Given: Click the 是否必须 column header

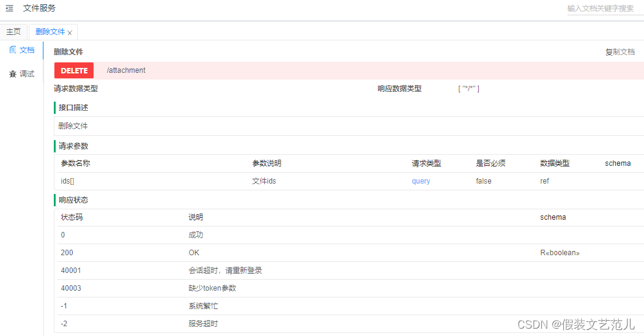Looking at the screenshot, I should (491, 163).
